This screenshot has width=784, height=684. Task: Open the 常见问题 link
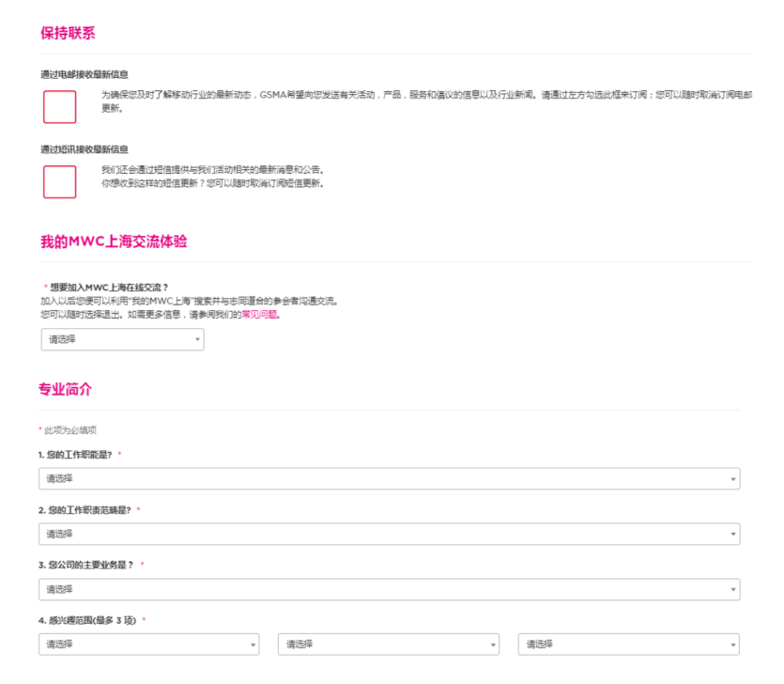[260, 315]
